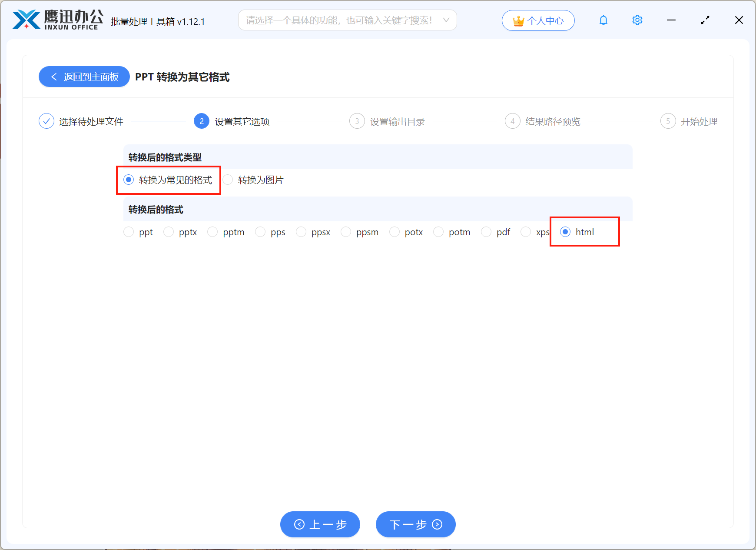Select 转换为图片 option
The width and height of the screenshot is (756, 550).
click(x=228, y=180)
